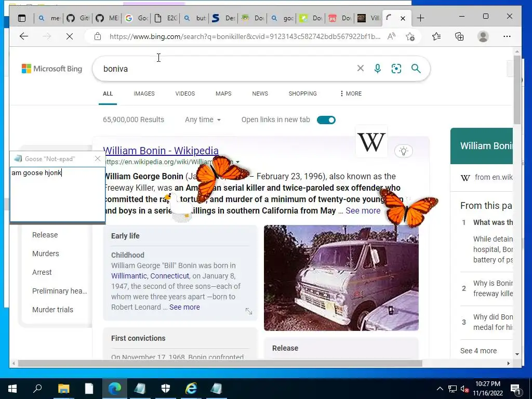Image resolution: width=532 pixels, height=399 pixels.
Task: Open Windows Security shield in taskbar
Action: [166, 389]
